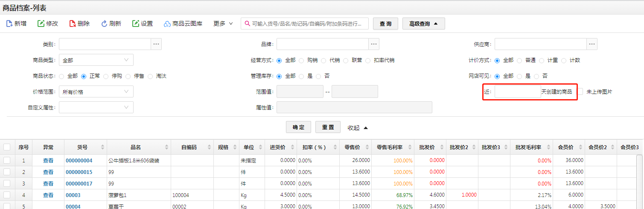This screenshot has width=644, height=209.
Task: Expand the 商品类型 dropdown
Action: (96, 60)
